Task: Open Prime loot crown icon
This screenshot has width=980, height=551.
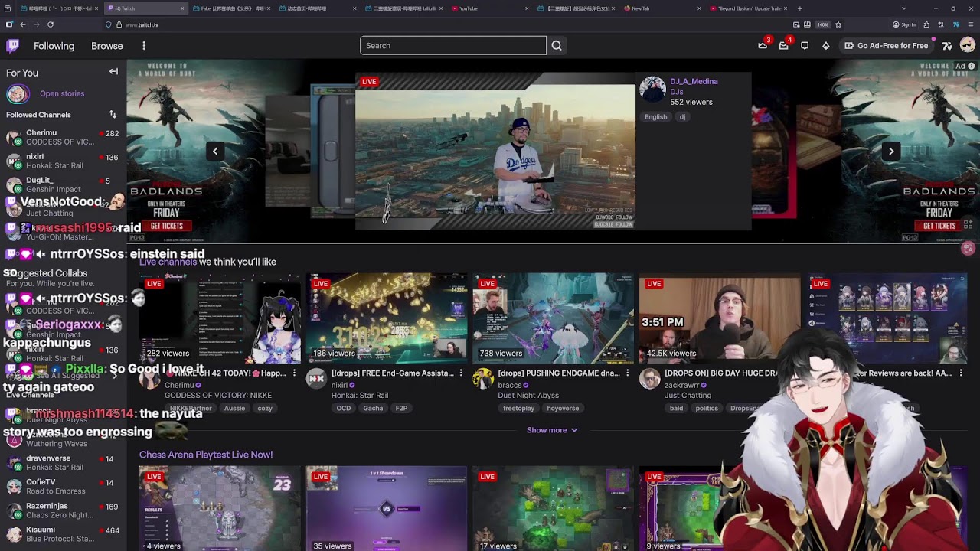Action: [763, 46]
